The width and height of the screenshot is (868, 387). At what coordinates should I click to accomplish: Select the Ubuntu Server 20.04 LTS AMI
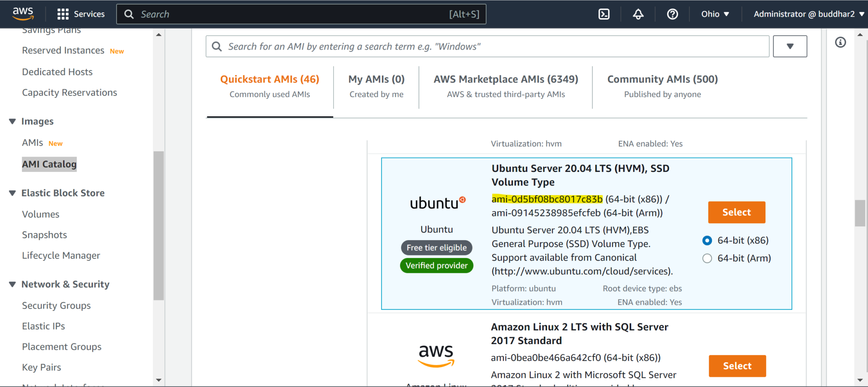click(737, 212)
